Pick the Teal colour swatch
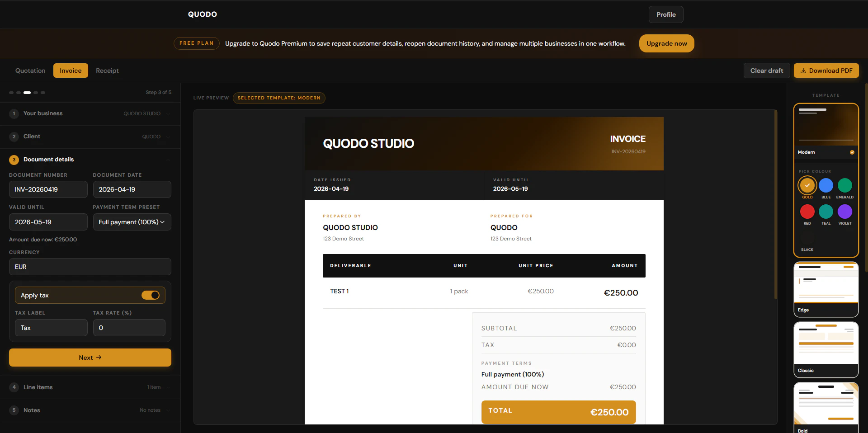Screen dimensions: 868x433 (826, 212)
